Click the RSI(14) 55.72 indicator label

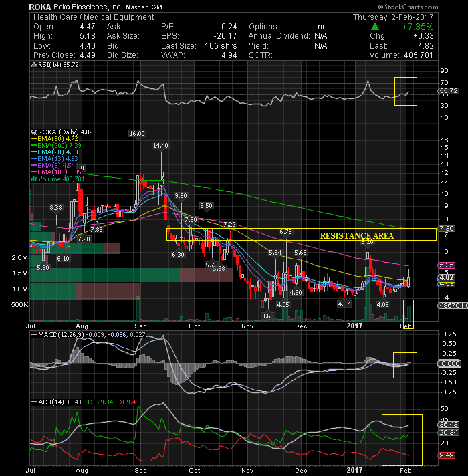point(58,65)
